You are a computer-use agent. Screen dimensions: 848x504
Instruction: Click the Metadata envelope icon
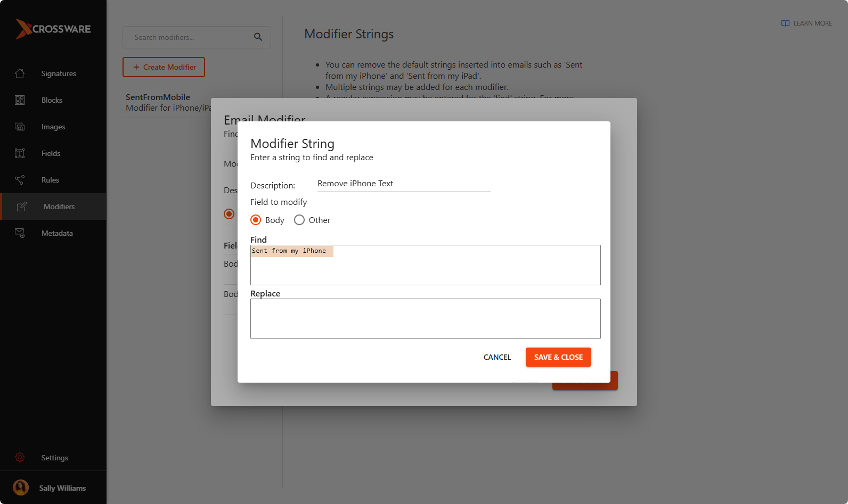(20, 233)
